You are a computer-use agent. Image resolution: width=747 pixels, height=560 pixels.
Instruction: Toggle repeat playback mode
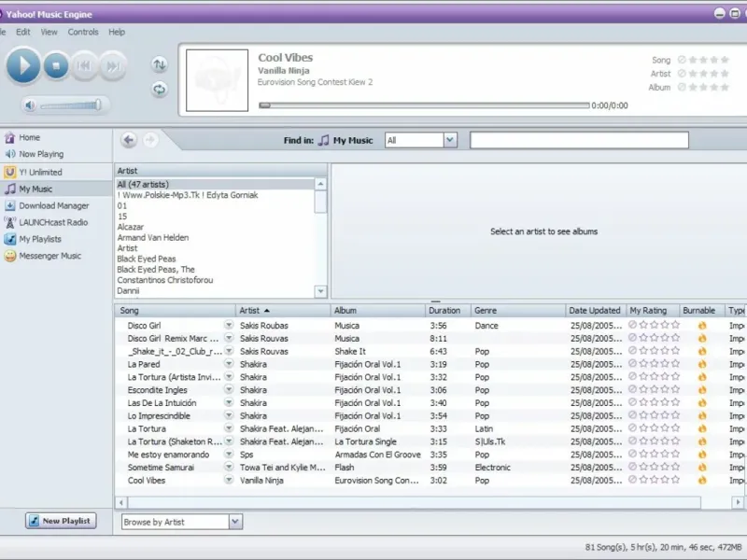point(160,90)
